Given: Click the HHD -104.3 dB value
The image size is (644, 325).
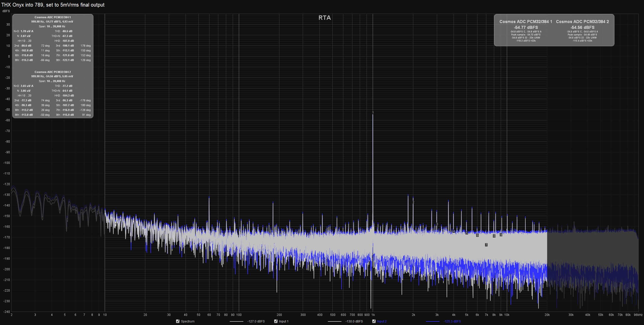Looking at the screenshot, I should click(68, 96).
